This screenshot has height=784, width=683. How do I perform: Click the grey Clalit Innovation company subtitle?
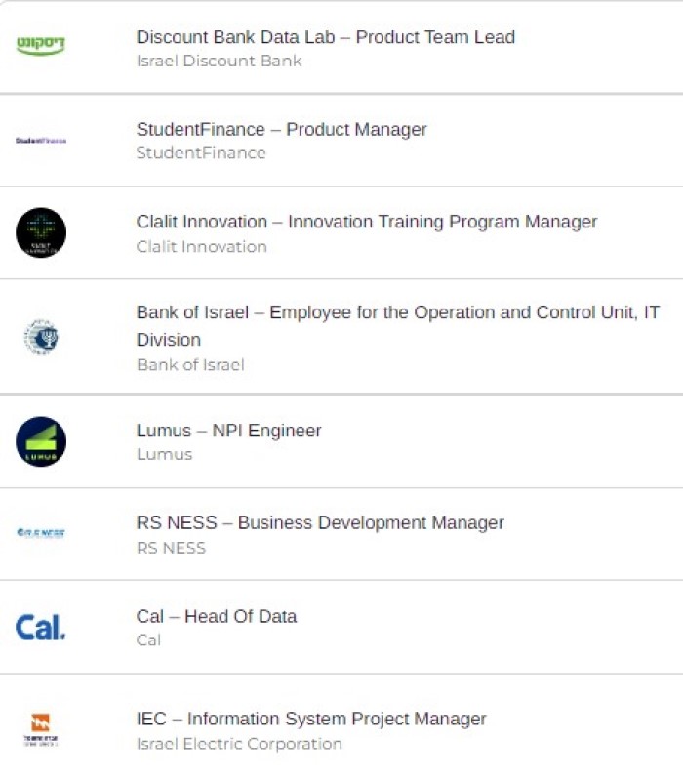202,247
